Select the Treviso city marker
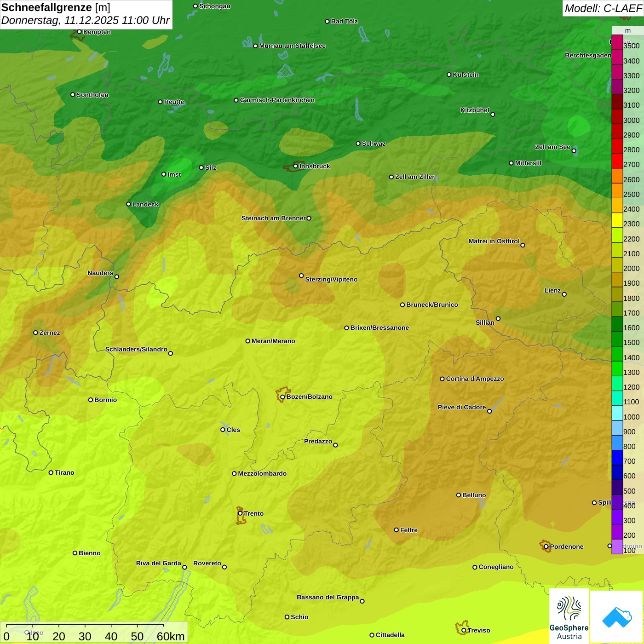Image resolution: width=644 pixels, height=644 pixels. 464,630
